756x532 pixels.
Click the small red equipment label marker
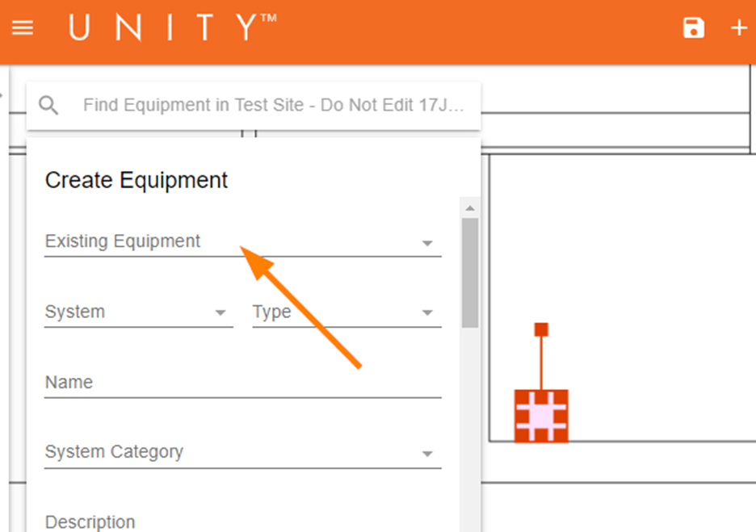coord(541,329)
